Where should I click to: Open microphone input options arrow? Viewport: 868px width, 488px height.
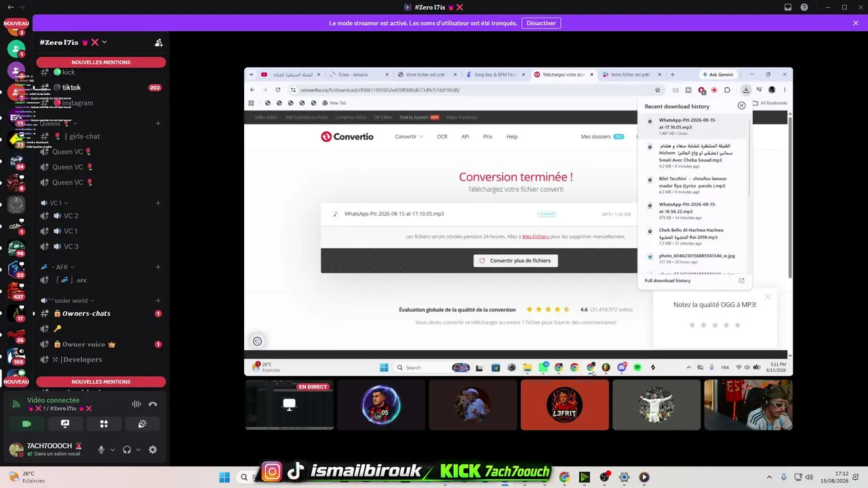pos(112,449)
